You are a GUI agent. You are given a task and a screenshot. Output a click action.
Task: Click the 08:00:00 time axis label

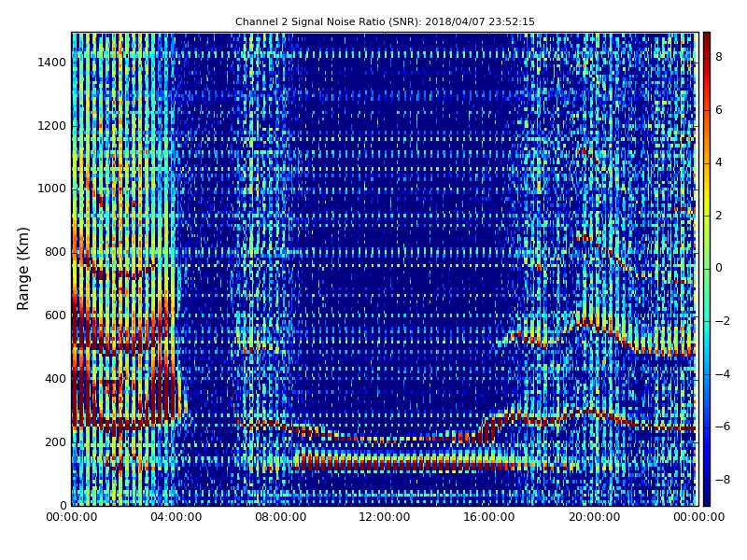pyautogui.click(x=281, y=517)
